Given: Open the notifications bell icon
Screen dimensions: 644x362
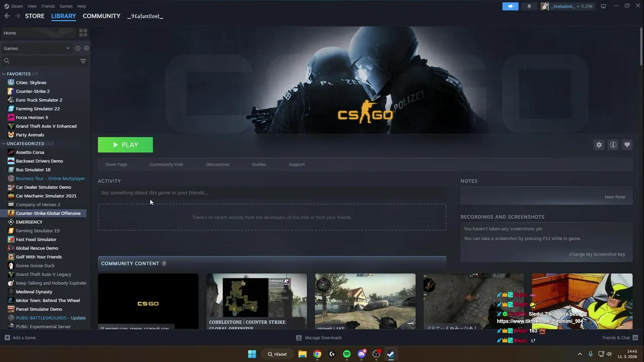Looking at the screenshot, I should click(x=529, y=7).
